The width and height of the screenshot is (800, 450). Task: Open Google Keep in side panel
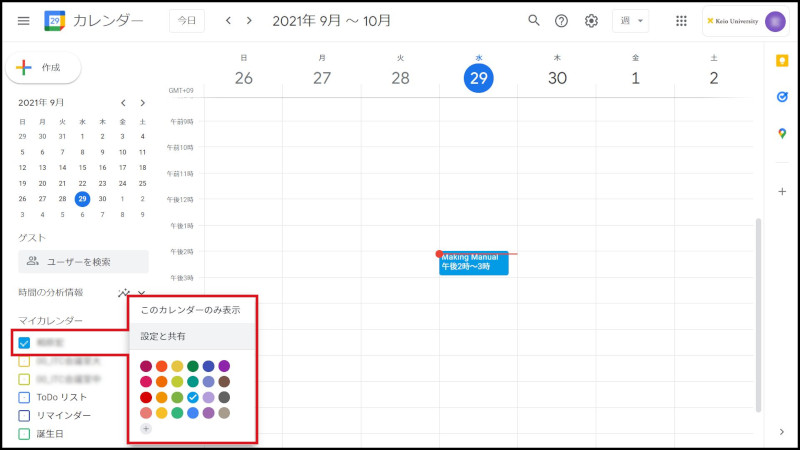click(x=781, y=61)
